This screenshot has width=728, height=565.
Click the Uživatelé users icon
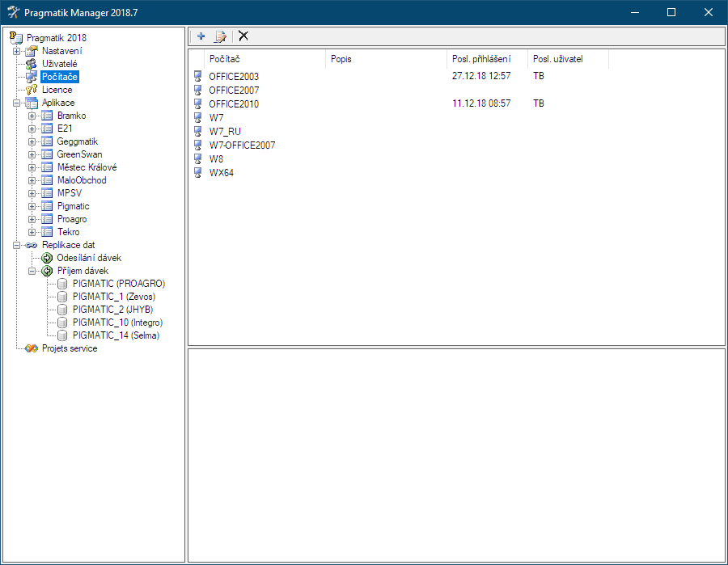coord(31,64)
